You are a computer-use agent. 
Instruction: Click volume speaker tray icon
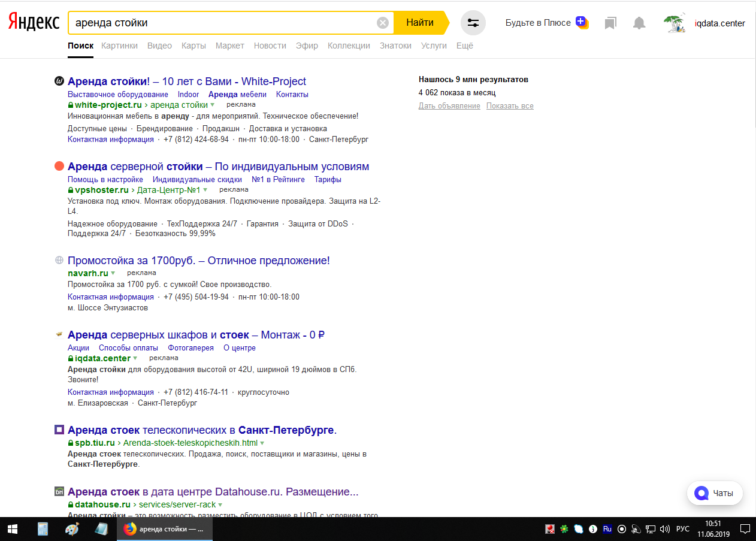[664, 529]
